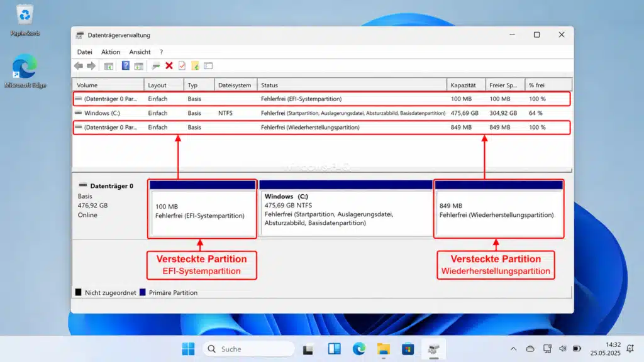Show or hide the console tree icon
Viewport: 644px width, 362px height.
coord(108,65)
